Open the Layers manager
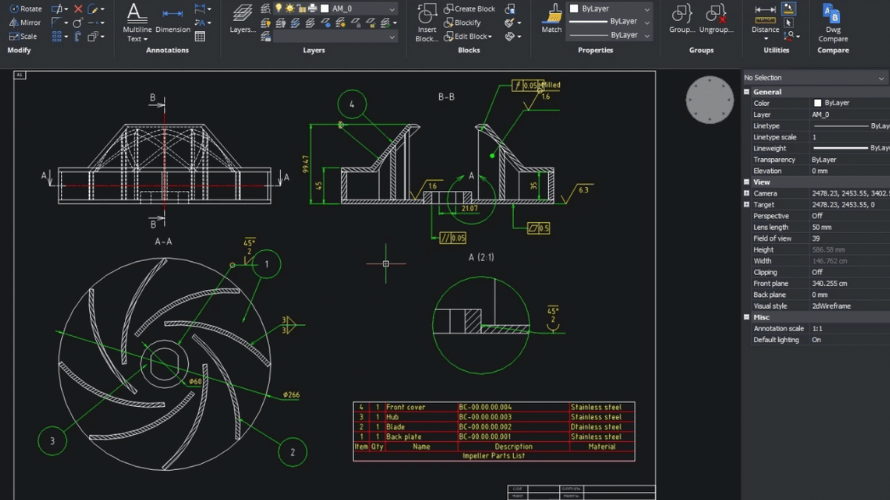The width and height of the screenshot is (890, 500). coord(242,20)
